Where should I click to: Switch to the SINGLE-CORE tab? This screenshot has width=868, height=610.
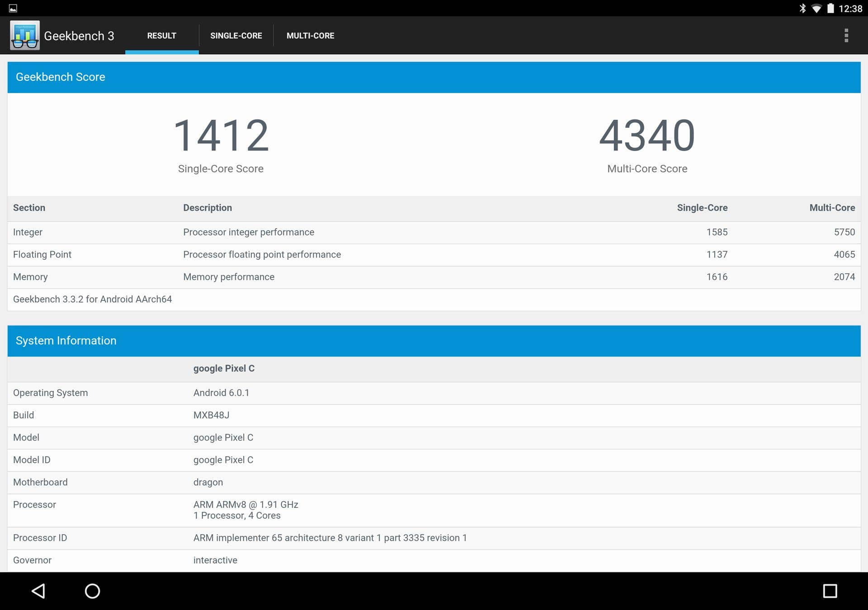tap(236, 35)
